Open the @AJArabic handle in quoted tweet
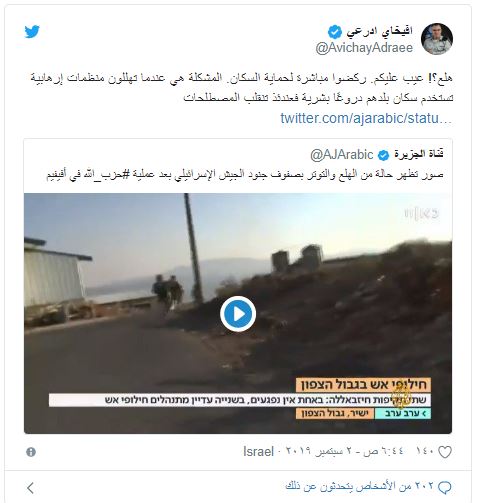The width and height of the screenshot is (479, 503). click(341, 155)
